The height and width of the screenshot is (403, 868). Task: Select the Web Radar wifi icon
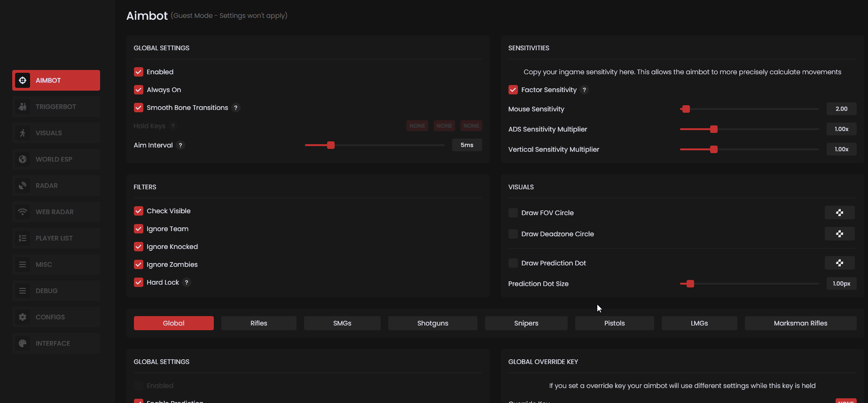23,212
